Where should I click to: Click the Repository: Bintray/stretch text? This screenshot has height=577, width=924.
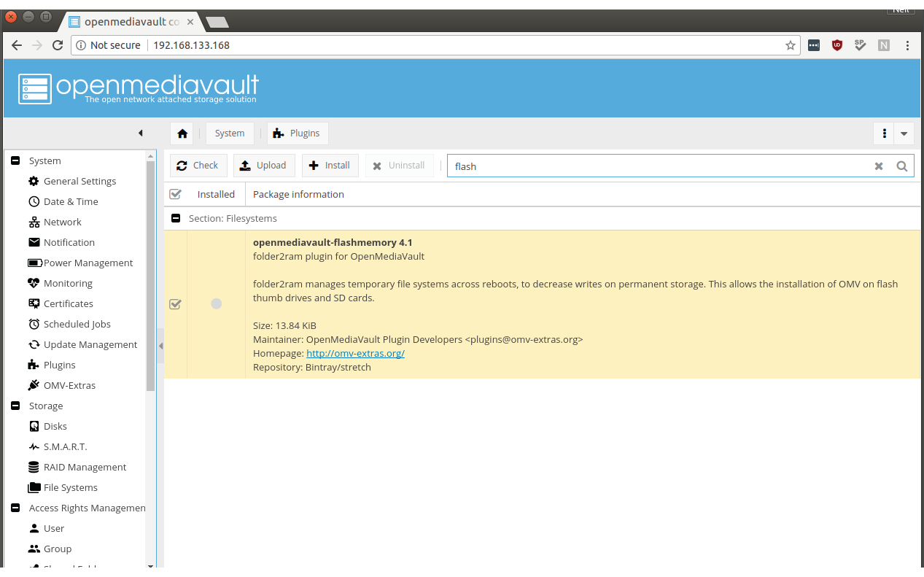[x=312, y=367]
